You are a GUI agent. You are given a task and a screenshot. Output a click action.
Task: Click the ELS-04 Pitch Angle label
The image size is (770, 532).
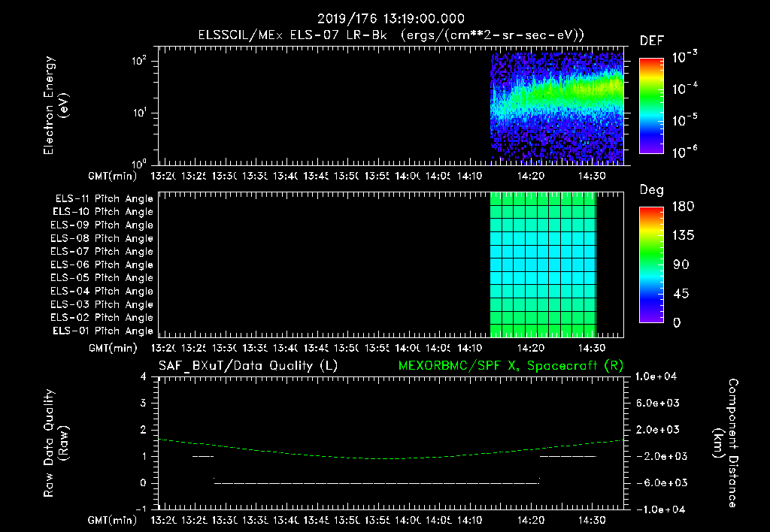pyautogui.click(x=102, y=292)
